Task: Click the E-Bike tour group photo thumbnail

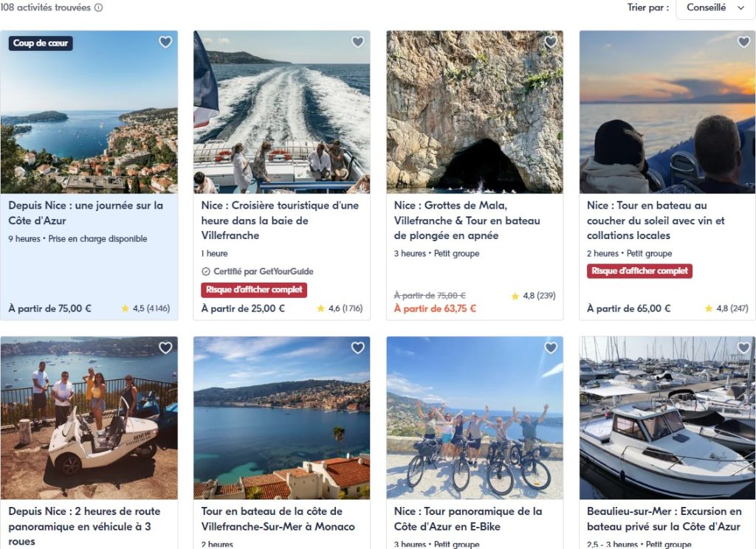Action: tap(473, 418)
